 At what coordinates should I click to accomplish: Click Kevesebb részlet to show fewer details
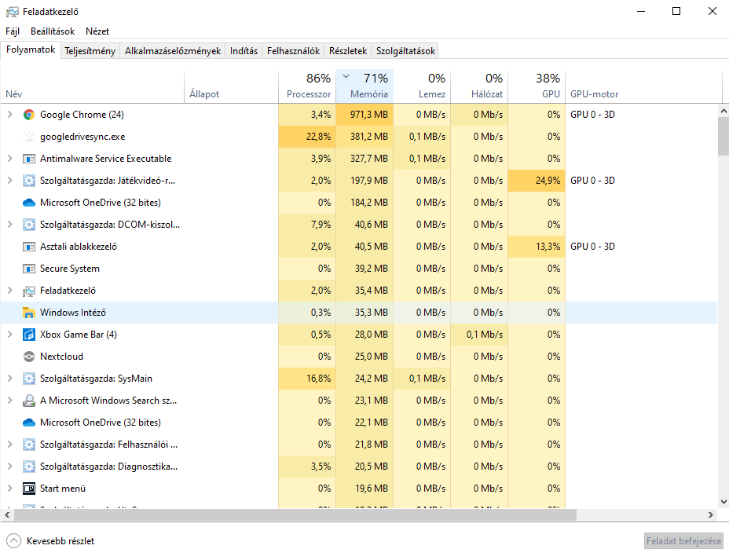coord(60,541)
